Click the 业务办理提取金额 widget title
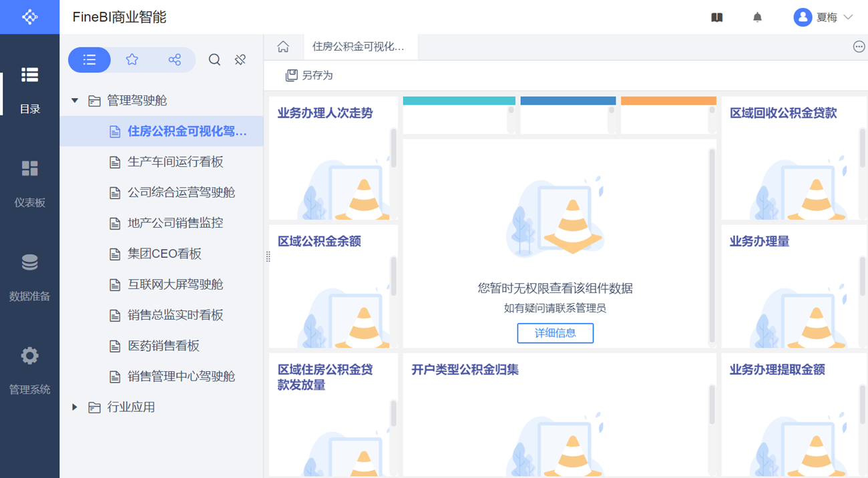The width and height of the screenshot is (868, 478). tap(777, 370)
